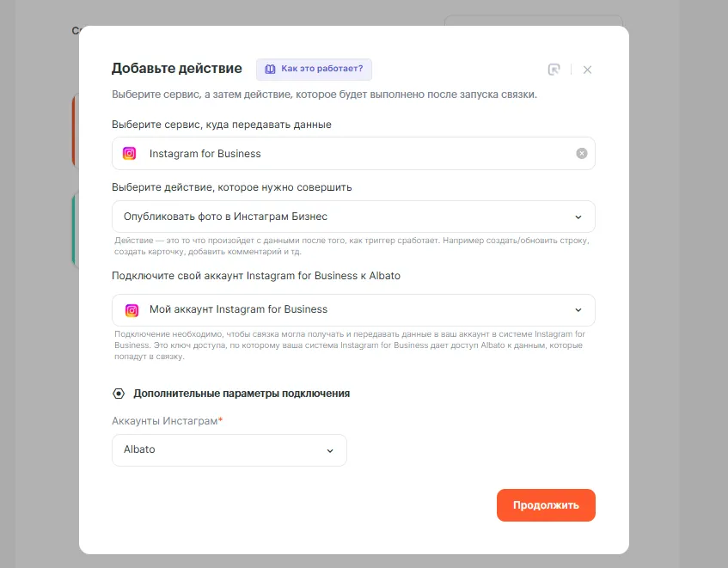Click the book icon in Как это работает
The height and width of the screenshot is (568, 728).
270,69
